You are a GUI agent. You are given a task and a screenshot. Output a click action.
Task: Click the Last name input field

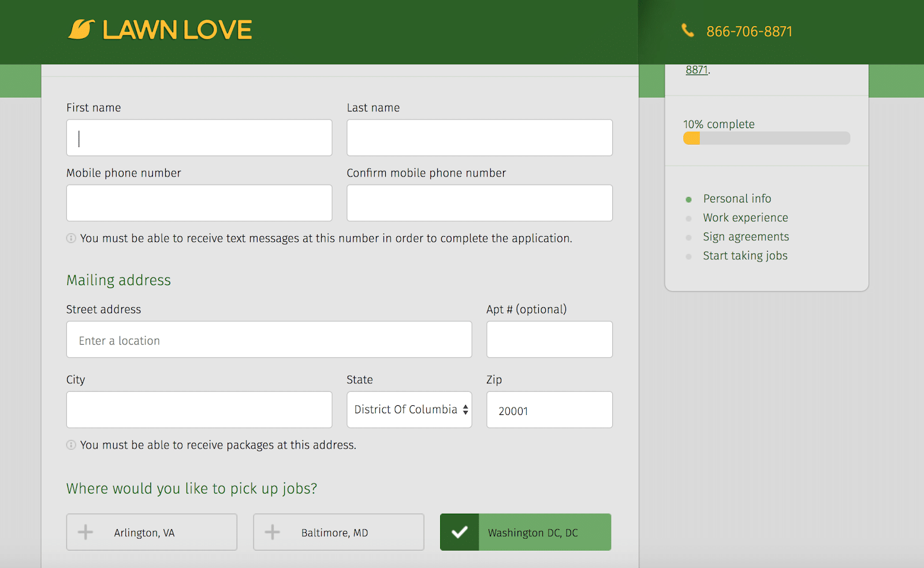click(480, 138)
